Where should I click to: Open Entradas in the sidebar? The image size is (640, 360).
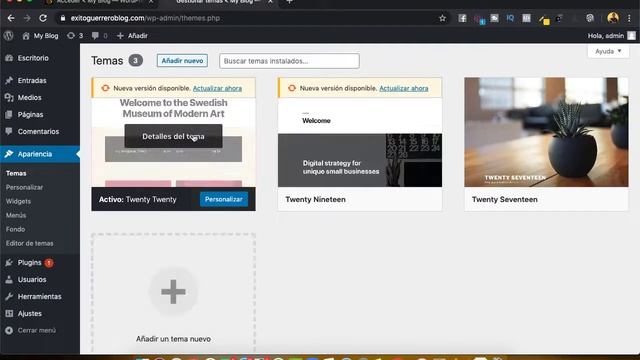coord(32,81)
